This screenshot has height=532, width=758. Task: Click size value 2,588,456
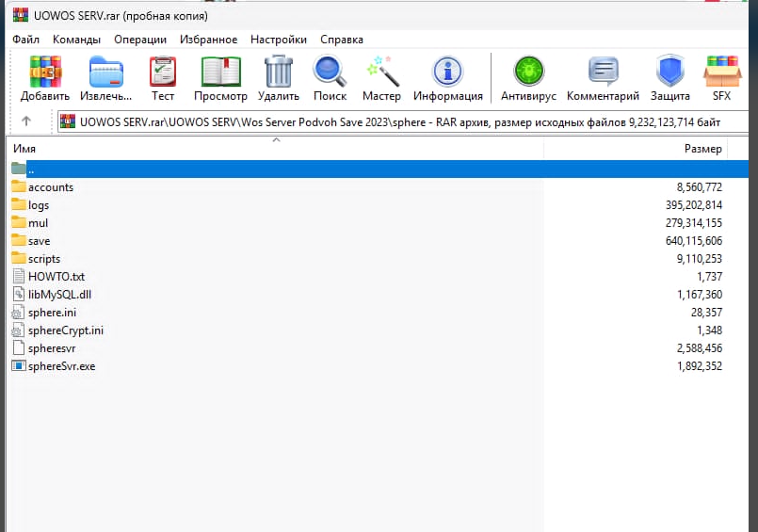coord(700,347)
